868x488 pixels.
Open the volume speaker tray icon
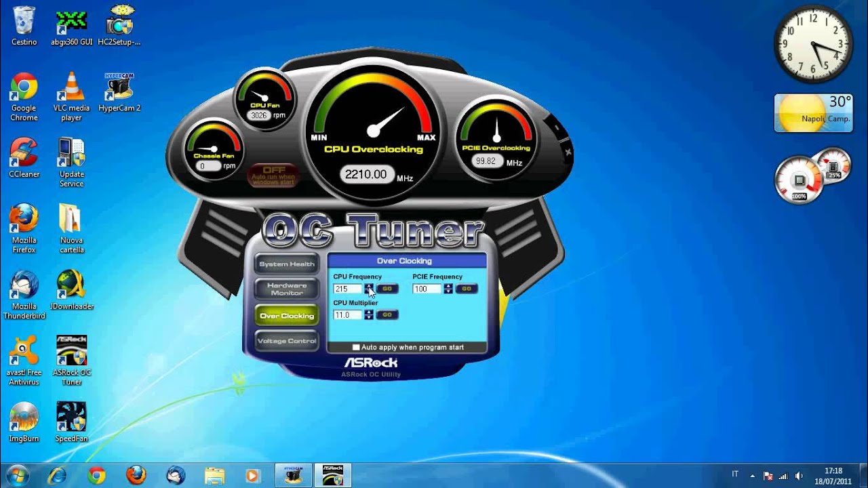pos(799,476)
